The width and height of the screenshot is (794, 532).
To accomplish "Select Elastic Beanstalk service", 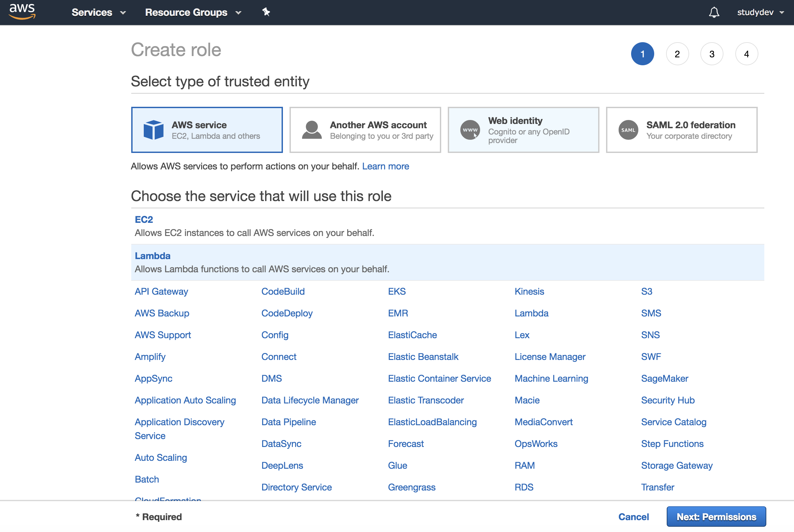I will click(423, 357).
